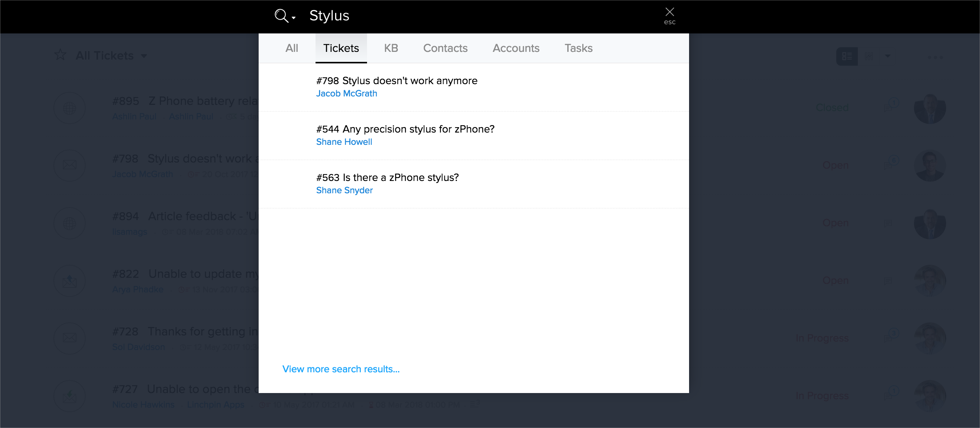The image size is (980, 428).
Task: Expand the All Tickets view dropdown
Action: [144, 56]
